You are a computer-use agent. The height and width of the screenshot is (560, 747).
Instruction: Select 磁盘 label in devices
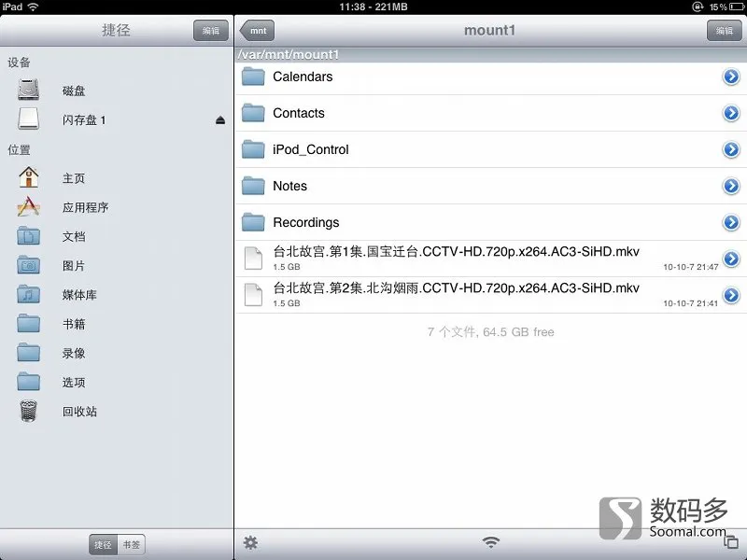pos(74,91)
